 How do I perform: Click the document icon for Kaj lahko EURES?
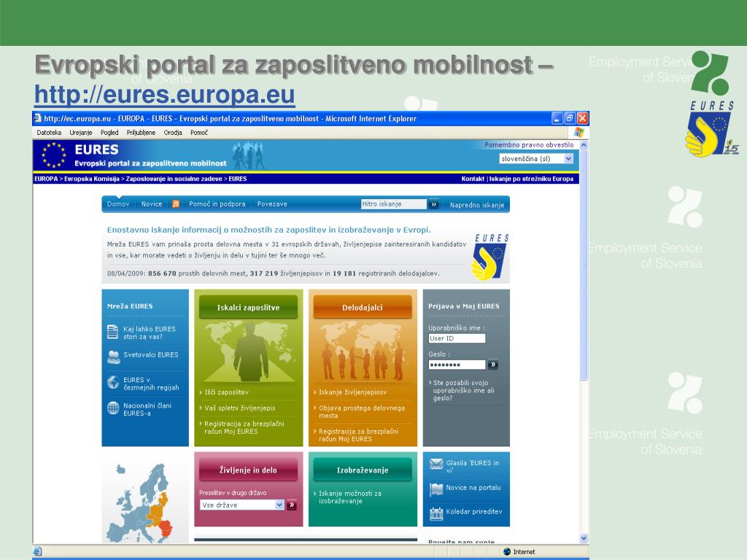[113, 332]
